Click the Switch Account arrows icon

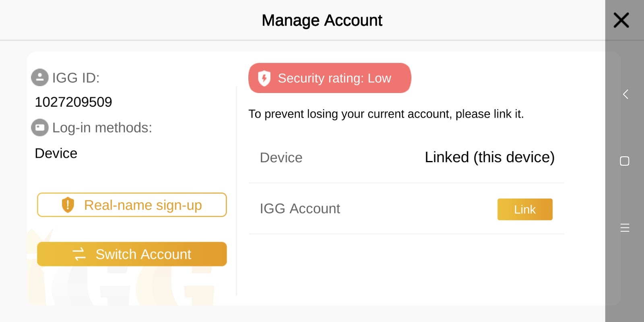pyautogui.click(x=79, y=254)
